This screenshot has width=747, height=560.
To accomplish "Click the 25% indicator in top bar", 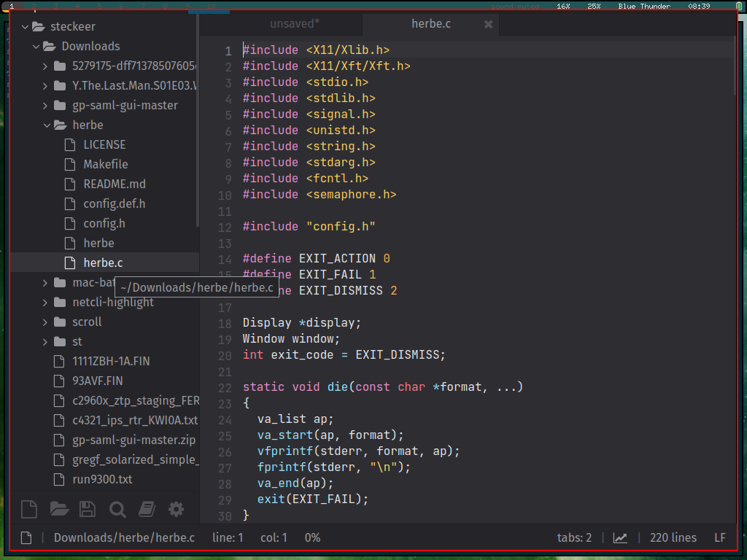I will pos(594,6).
